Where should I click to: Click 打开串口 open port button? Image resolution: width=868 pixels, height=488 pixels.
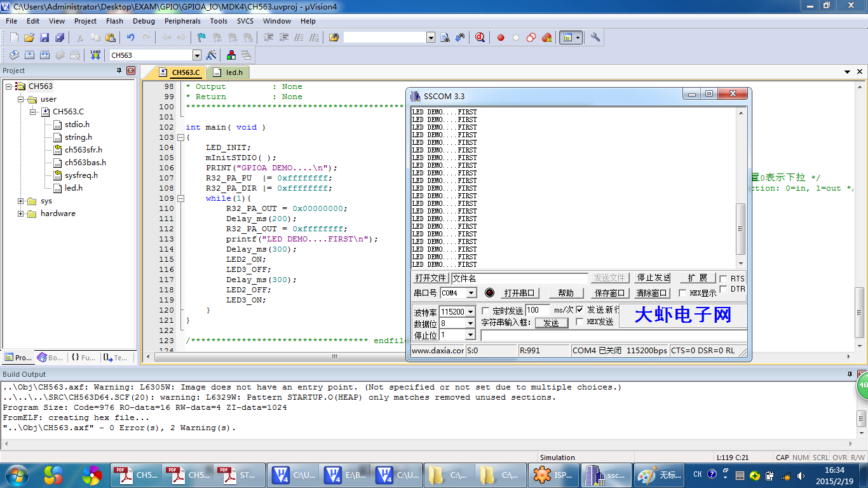pyautogui.click(x=520, y=293)
